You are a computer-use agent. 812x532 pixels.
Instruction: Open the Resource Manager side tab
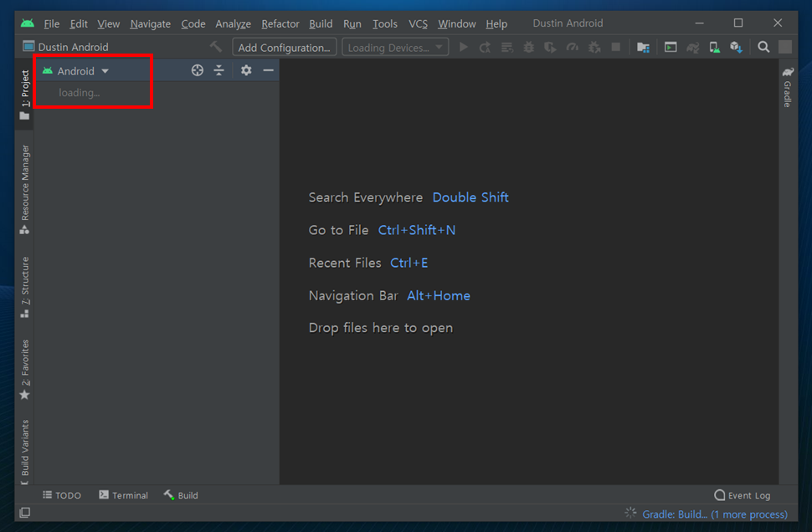[x=25, y=189]
